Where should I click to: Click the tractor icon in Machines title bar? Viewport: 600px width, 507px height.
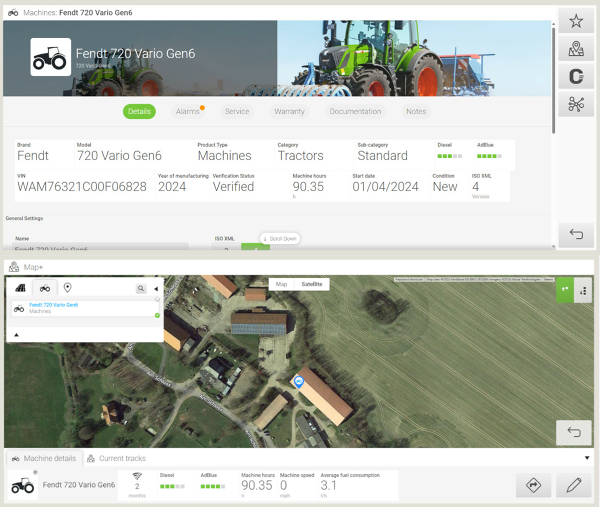(x=13, y=13)
